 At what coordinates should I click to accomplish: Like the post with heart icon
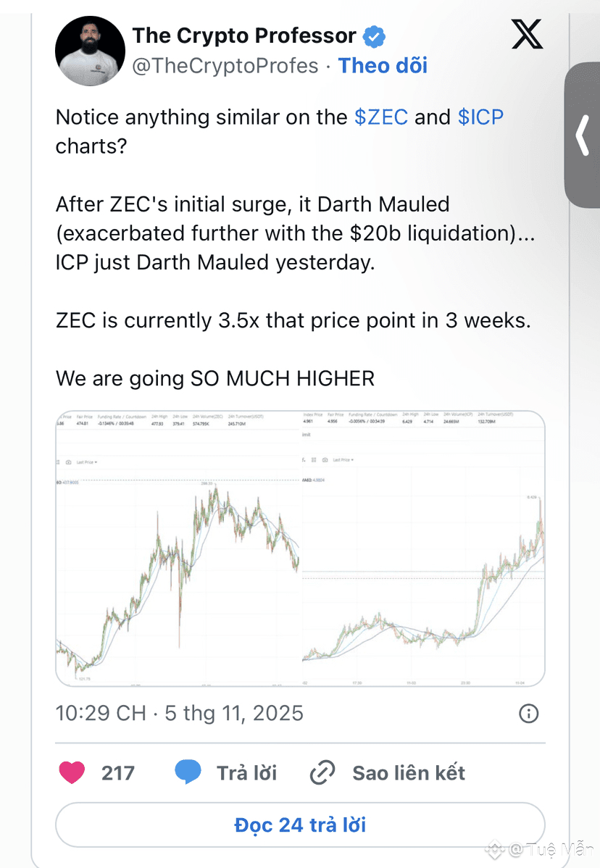72,773
